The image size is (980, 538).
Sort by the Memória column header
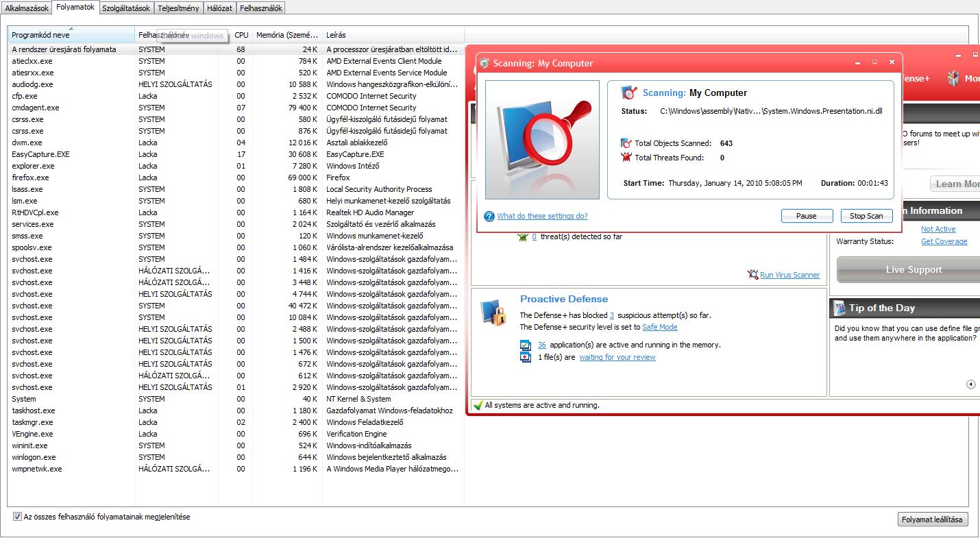click(287, 35)
